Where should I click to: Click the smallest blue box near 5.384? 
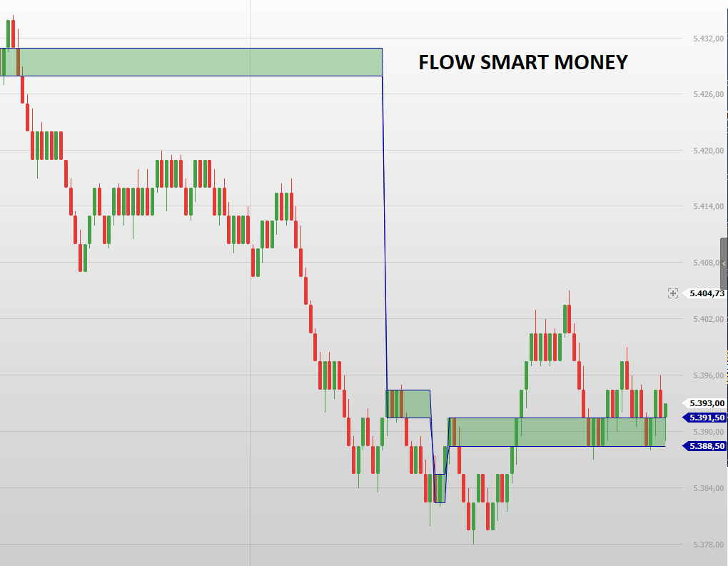[x=440, y=488]
